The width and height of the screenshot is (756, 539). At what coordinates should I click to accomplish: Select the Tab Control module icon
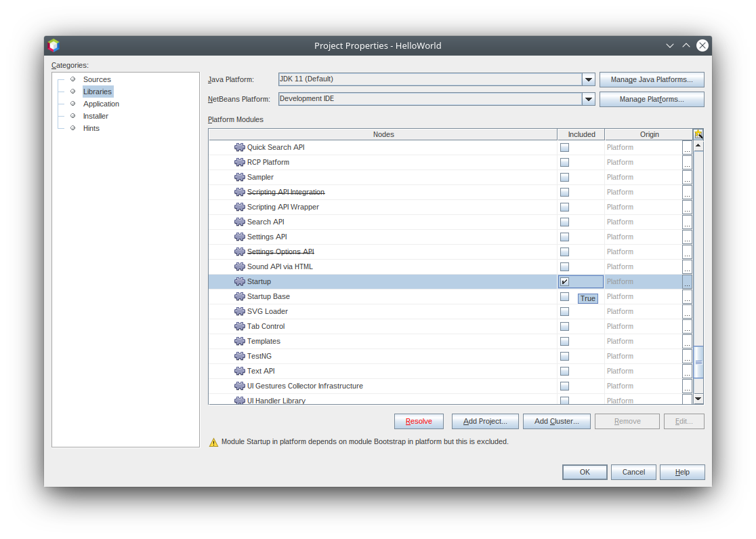pyautogui.click(x=239, y=326)
